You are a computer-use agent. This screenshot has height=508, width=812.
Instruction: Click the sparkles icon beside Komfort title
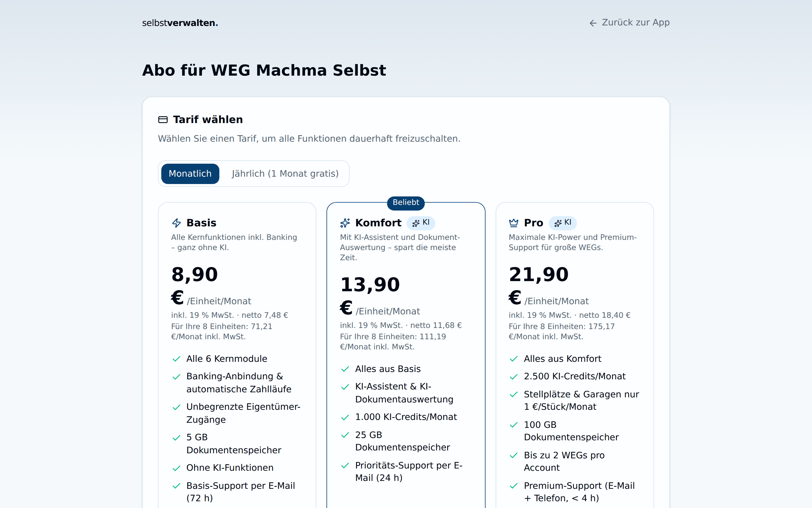click(345, 223)
